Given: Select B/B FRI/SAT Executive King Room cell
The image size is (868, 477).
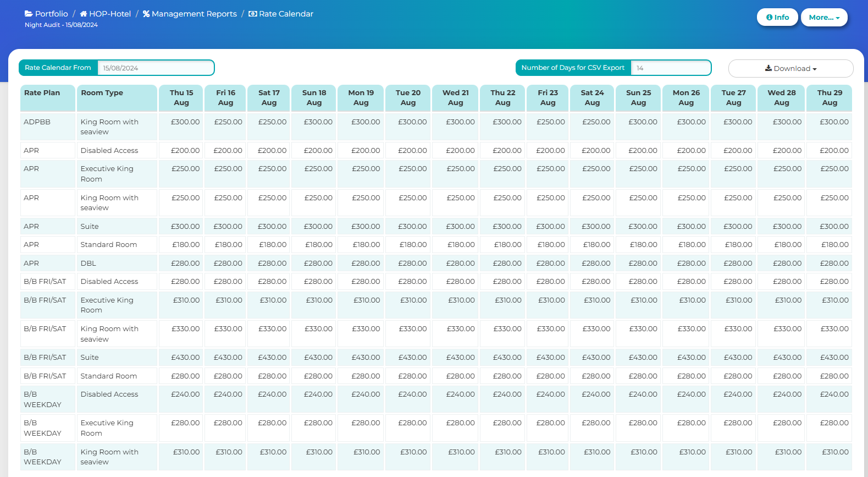Looking at the screenshot, I should click(x=117, y=305).
